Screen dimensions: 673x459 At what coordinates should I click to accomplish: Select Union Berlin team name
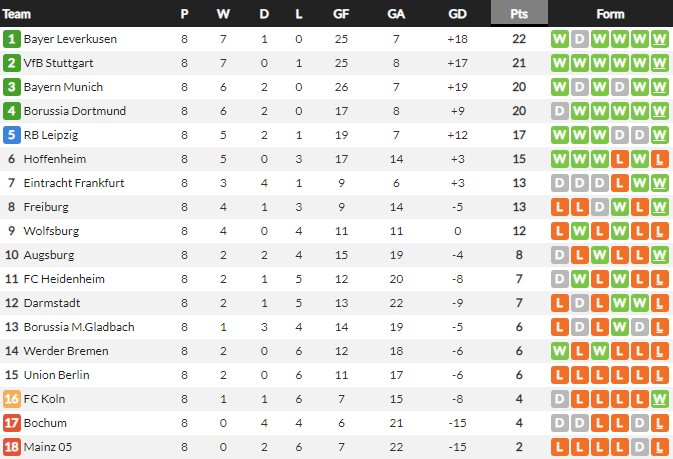[x=56, y=375]
